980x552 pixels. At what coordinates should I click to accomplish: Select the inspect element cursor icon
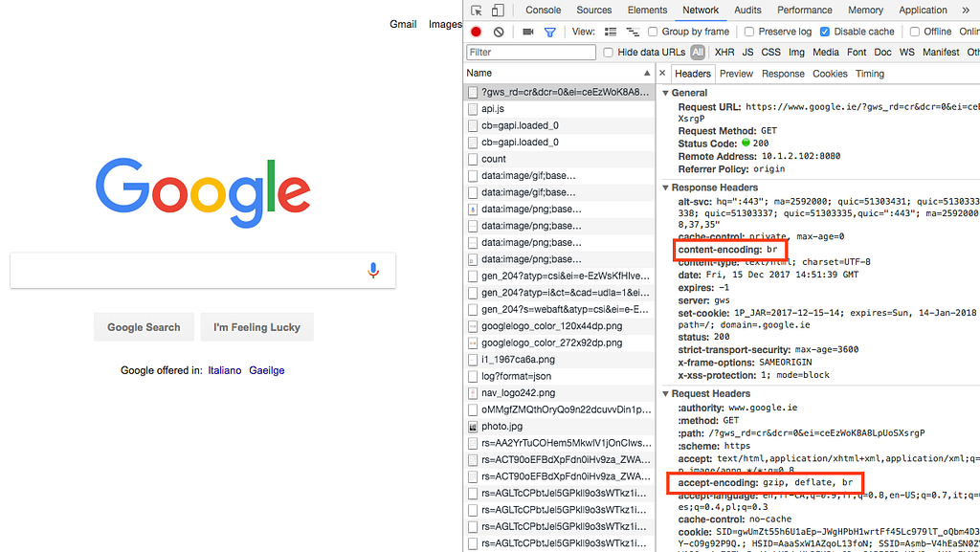477,10
